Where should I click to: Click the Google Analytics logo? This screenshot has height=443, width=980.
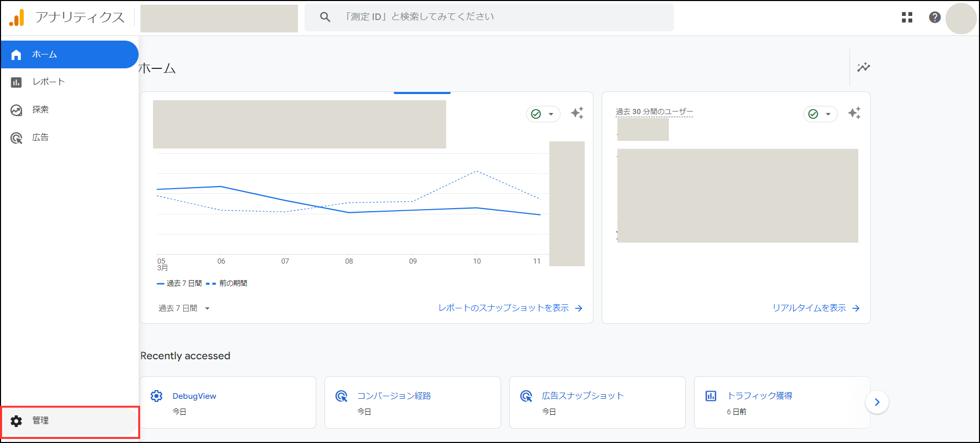(x=16, y=17)
